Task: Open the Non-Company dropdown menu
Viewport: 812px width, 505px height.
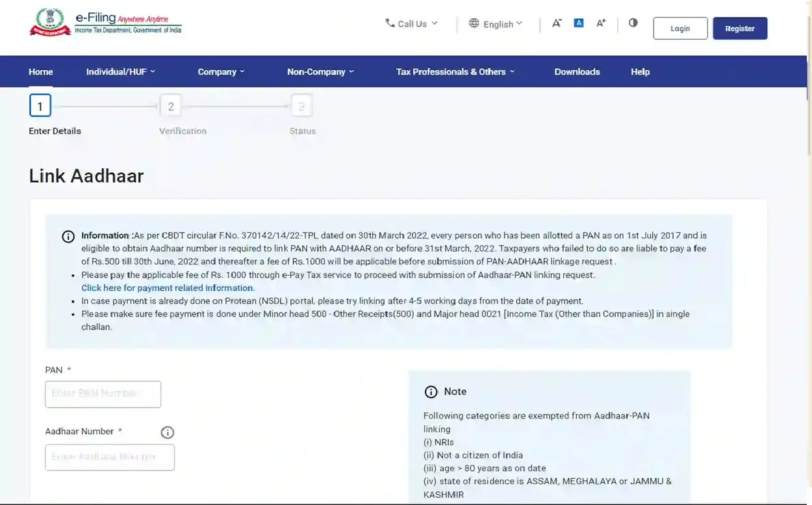Action: point(320,71)
